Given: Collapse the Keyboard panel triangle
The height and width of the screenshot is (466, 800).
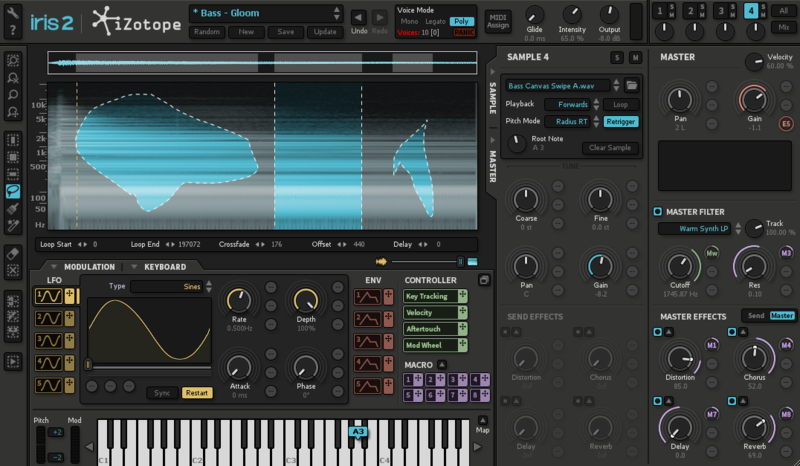Looking at the screenshot, I should pyautogui.click(x=134, y=266).
